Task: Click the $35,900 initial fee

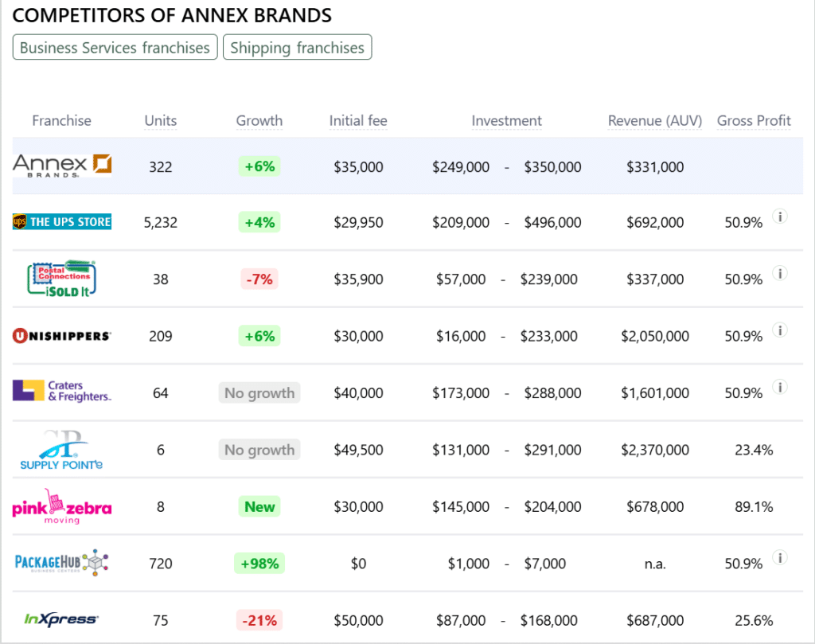Action: (x=358, y=279)
